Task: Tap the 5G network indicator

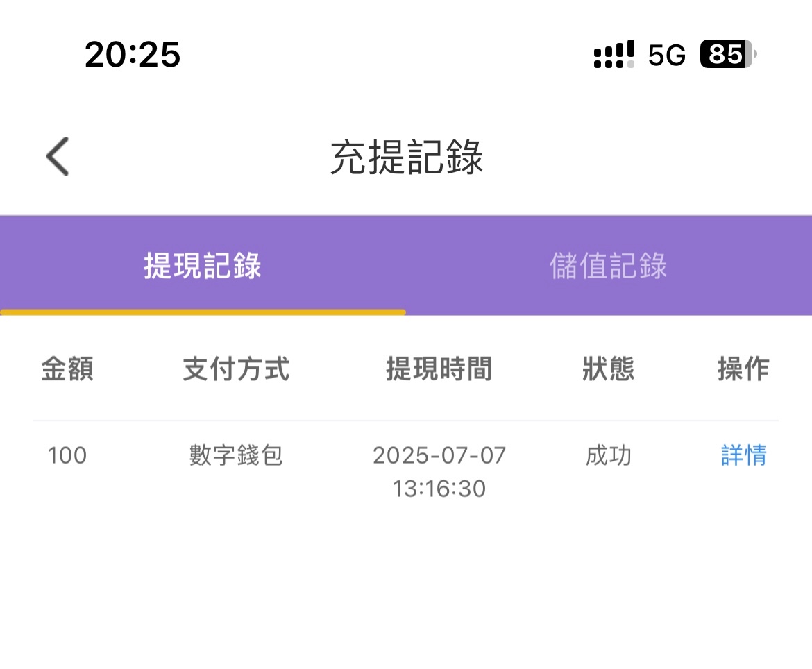Action: [666, 55]
